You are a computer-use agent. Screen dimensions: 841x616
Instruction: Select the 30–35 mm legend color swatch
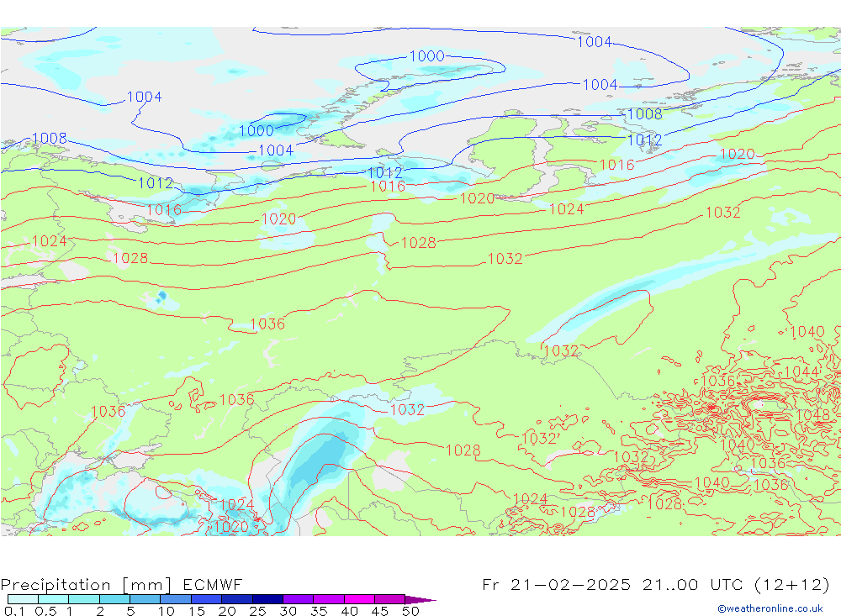click(298, 599)
